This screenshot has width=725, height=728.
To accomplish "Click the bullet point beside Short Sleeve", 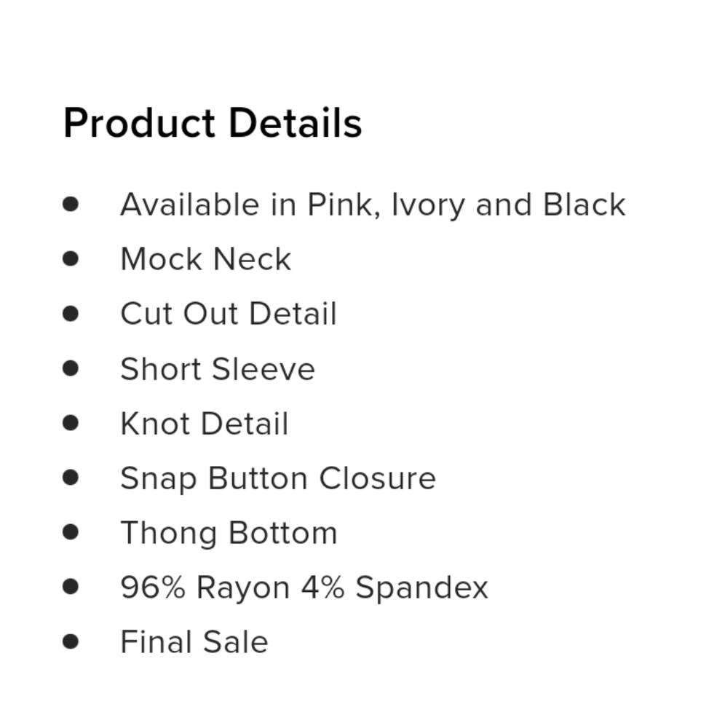I will 71,368.
